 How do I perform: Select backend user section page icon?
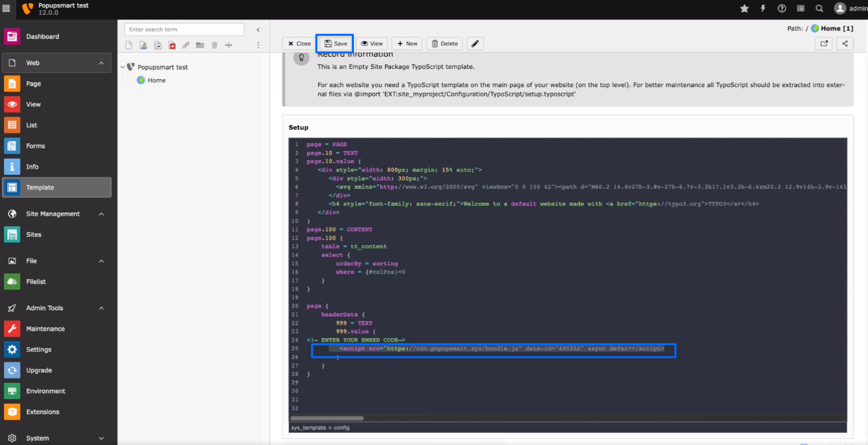point(143,45)
